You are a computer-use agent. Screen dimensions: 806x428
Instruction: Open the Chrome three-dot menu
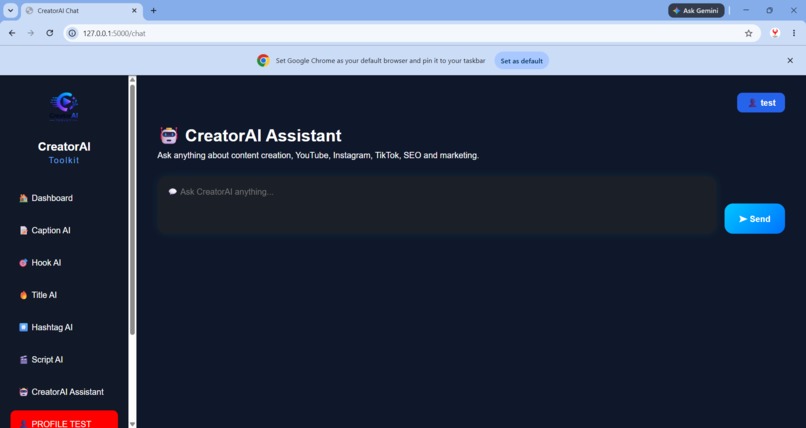pyautogui.click(x=794, y=33)
